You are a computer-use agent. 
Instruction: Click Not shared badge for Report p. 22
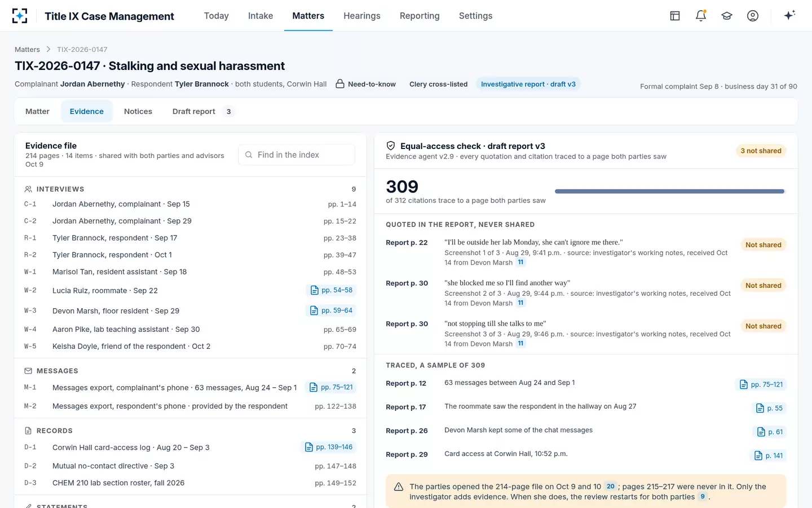(x=764, y=245)
